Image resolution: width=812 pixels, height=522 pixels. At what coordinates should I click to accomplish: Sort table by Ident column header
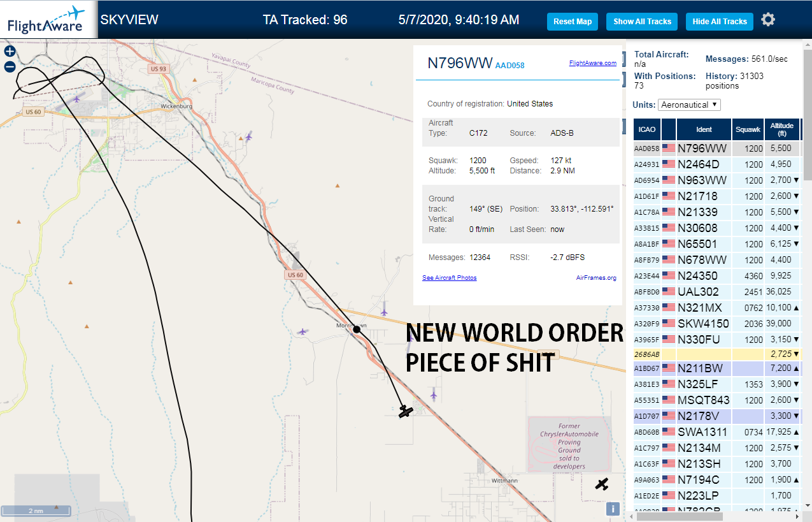(704, 129)
